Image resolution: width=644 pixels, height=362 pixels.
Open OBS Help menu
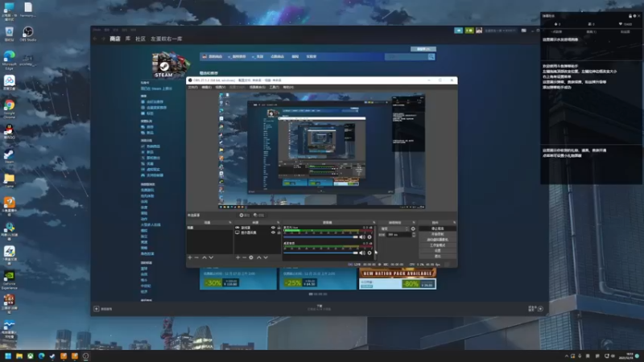(x=288, y=88)
